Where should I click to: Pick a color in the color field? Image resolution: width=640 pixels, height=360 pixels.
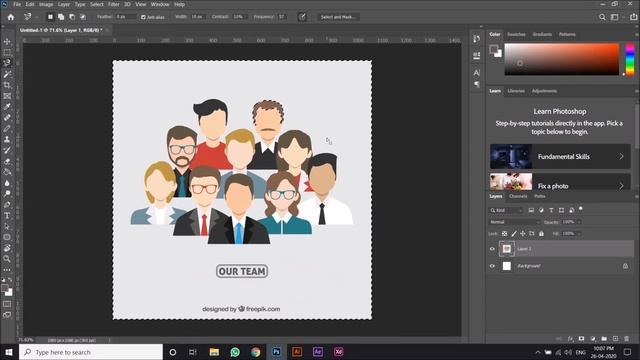pos(562,59)
